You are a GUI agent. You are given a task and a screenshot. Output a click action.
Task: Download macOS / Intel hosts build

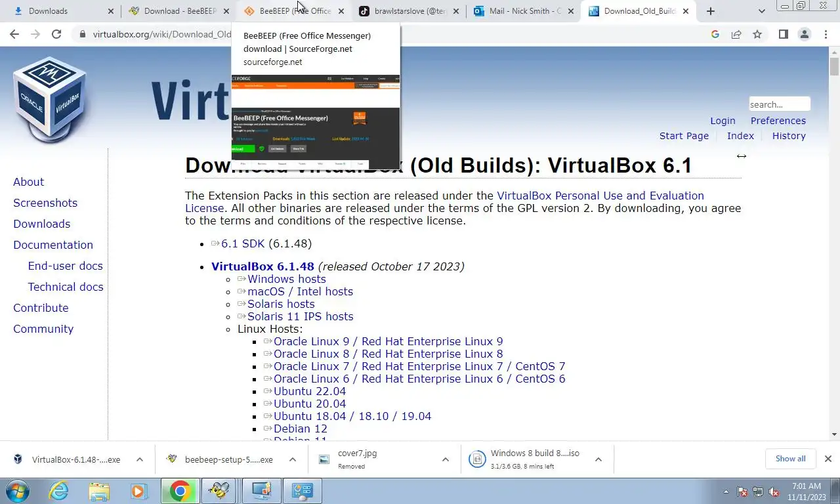pos(300,291)
